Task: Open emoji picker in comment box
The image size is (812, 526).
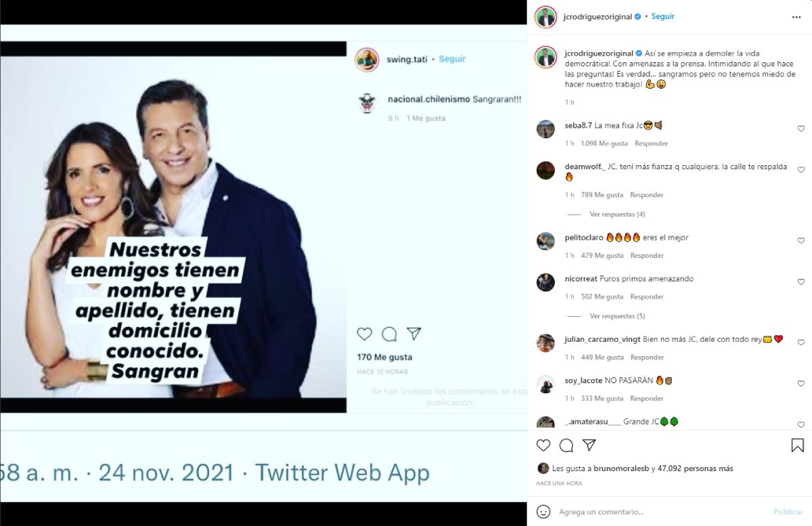Action: pos(543,512)
